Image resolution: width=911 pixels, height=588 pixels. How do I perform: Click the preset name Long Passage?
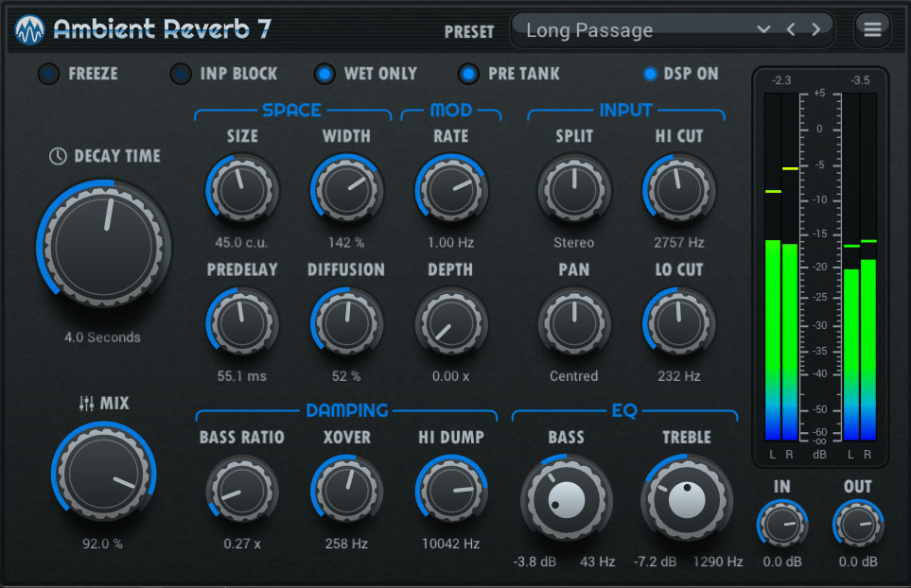[x=589, y=30]
